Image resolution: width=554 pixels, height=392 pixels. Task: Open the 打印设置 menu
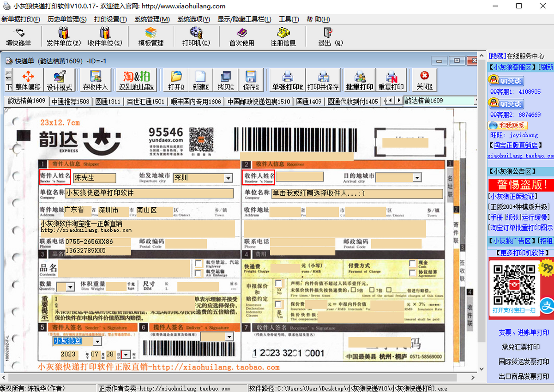point(110,19)
